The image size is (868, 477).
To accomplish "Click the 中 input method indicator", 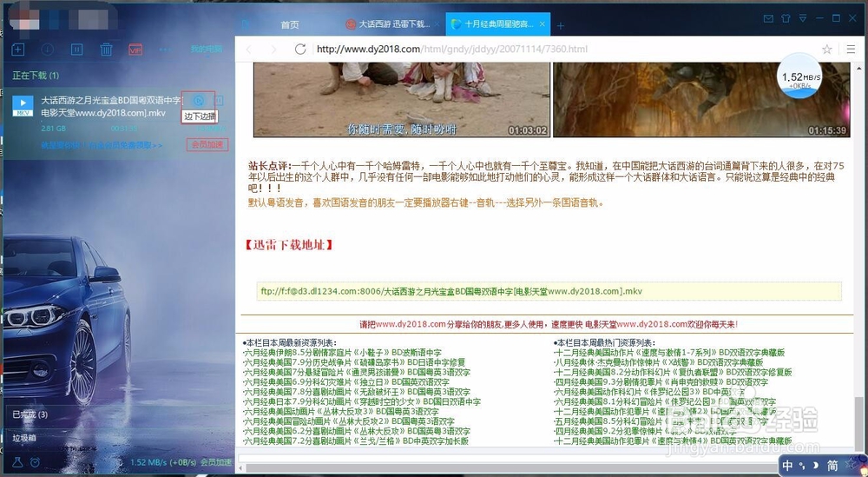I will 788,466.
